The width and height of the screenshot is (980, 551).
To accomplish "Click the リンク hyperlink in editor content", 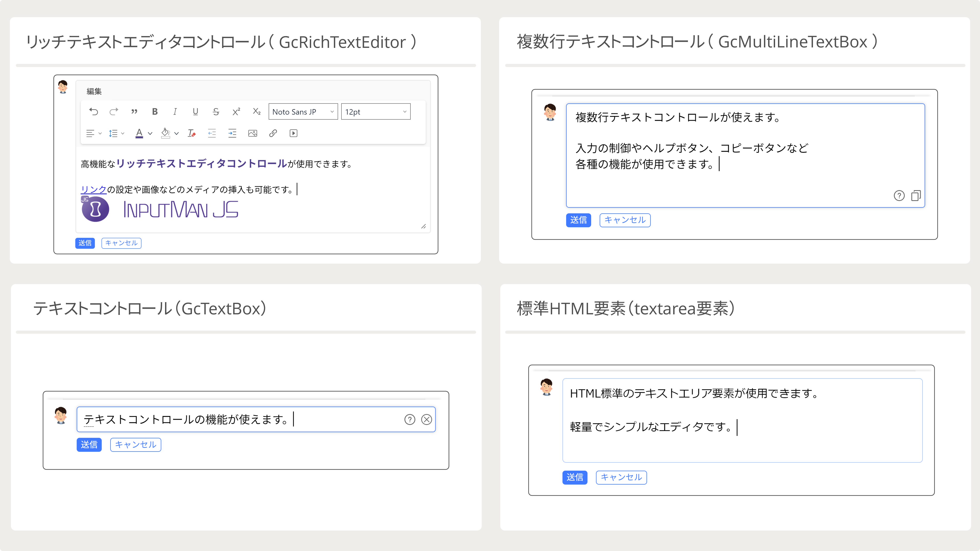I will tap(94, 189).
